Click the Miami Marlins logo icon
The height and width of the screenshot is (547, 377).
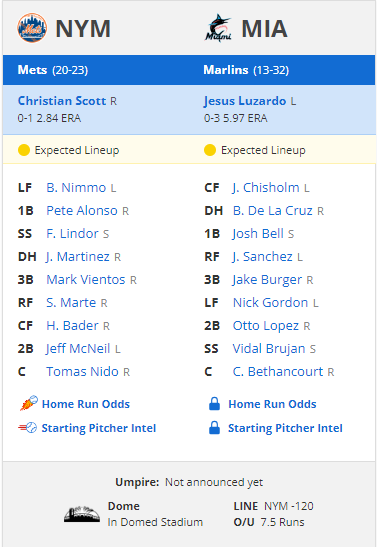218,28
